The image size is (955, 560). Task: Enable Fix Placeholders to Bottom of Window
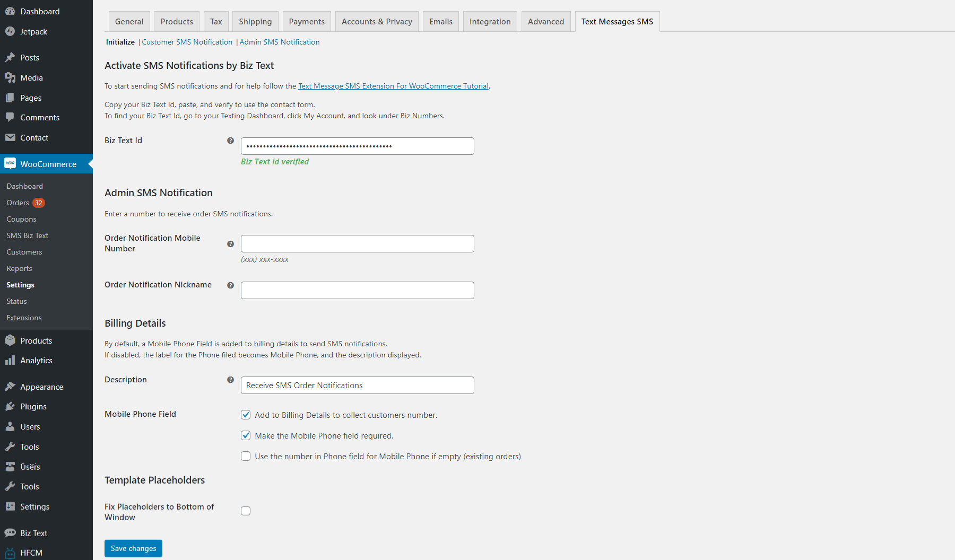click(246, 511)
